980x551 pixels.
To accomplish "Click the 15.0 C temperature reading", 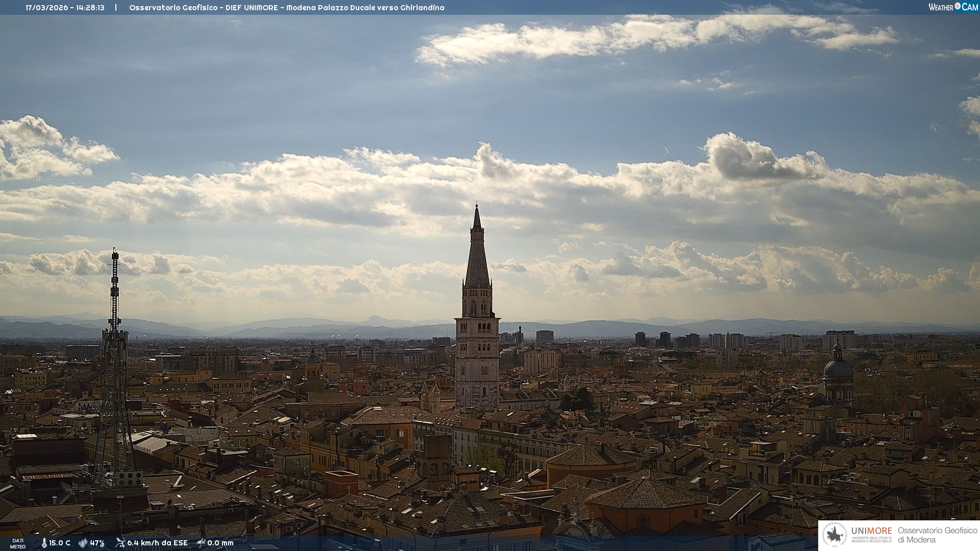I will coord(60,543).
